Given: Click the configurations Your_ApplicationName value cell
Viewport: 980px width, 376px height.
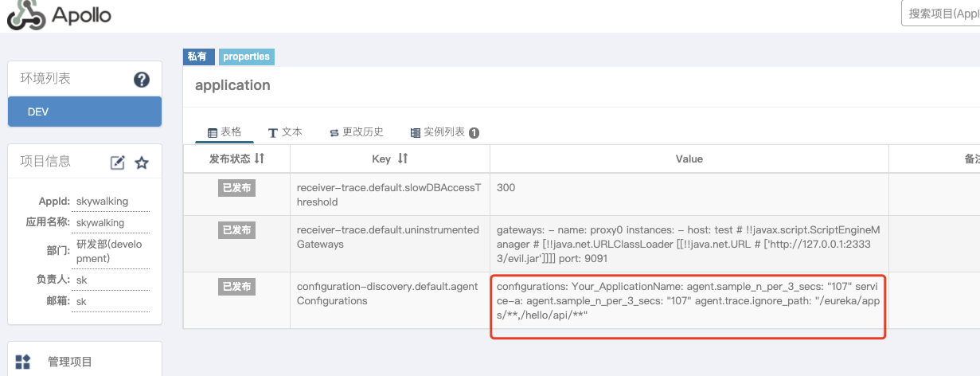Looking at the screenshot, I should (688, 300).
